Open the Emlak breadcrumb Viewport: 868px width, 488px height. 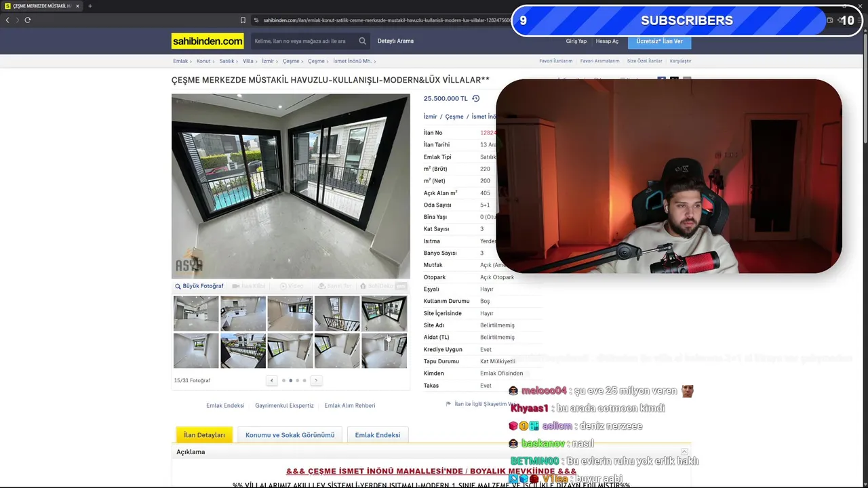(180, 61)
